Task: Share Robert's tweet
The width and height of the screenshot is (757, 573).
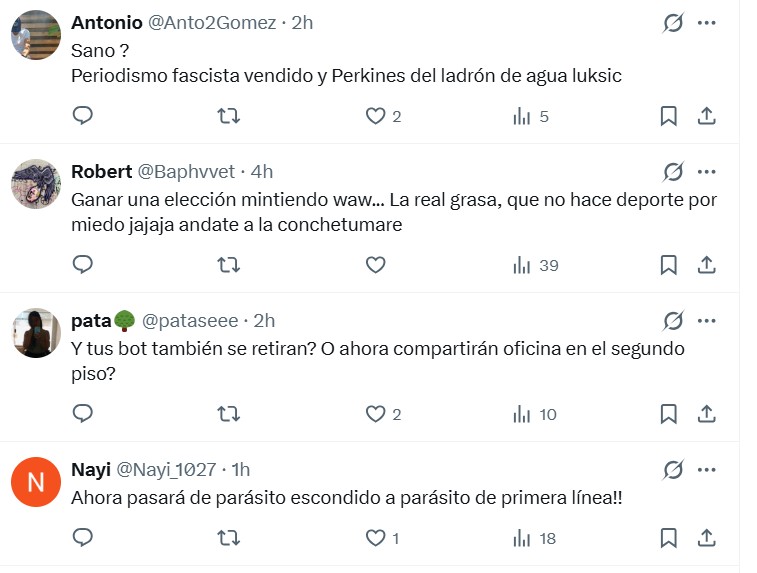Action: [x=706, y=265]
